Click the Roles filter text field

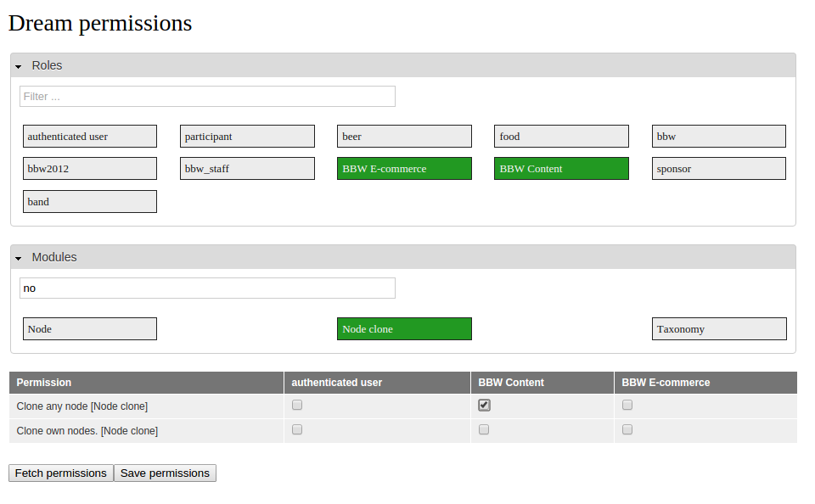(x=207, y=97)
